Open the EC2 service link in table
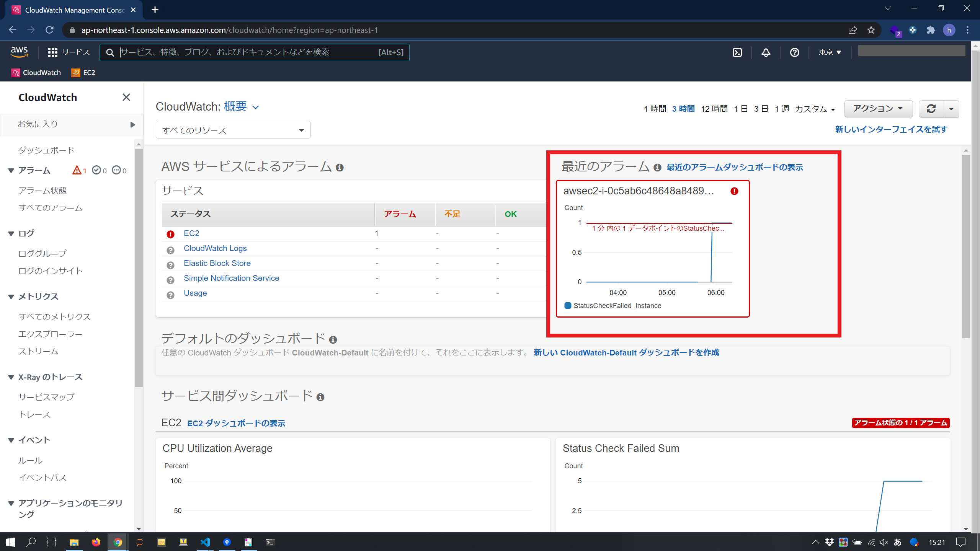This screenshot has width=980, height=551. (191, 233)
